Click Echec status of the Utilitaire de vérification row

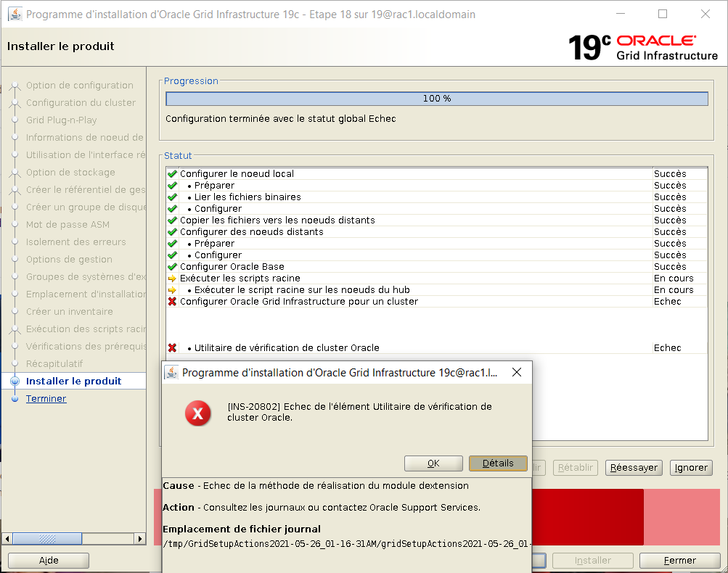click(668, 348)
